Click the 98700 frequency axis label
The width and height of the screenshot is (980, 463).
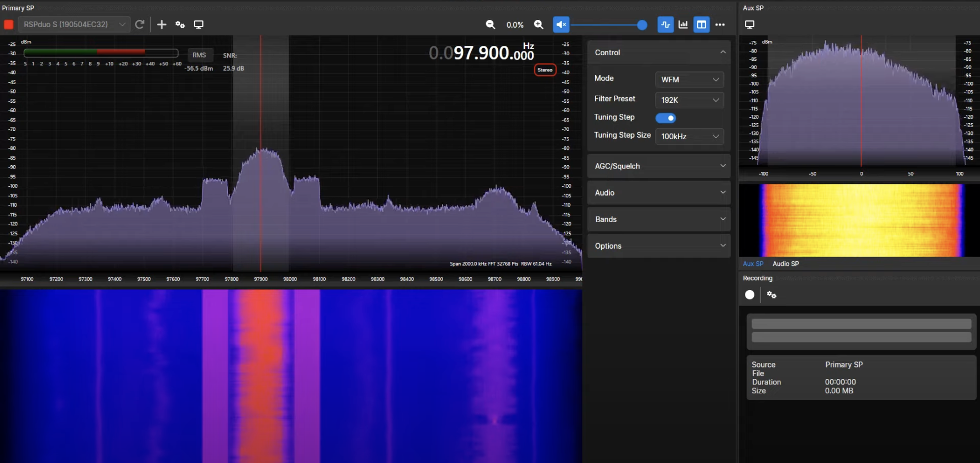pos(494,279)
